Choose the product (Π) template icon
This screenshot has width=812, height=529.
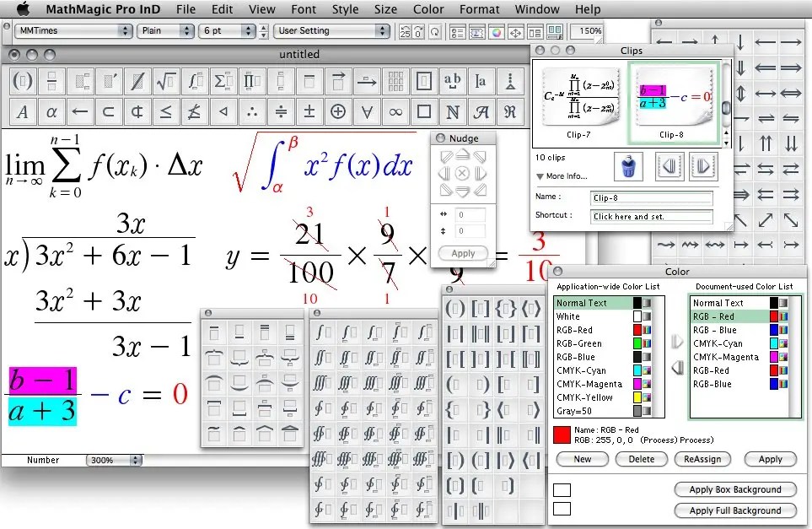(x=250, y=80)
